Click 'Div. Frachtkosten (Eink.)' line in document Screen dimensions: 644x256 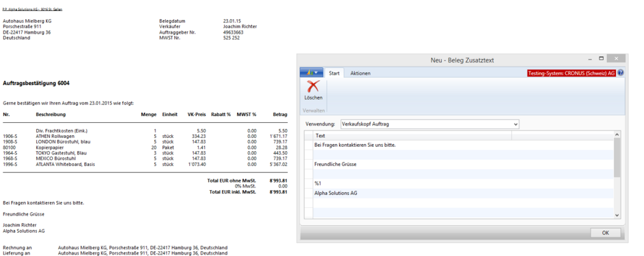pyautogui.click(x=62, y=130)
